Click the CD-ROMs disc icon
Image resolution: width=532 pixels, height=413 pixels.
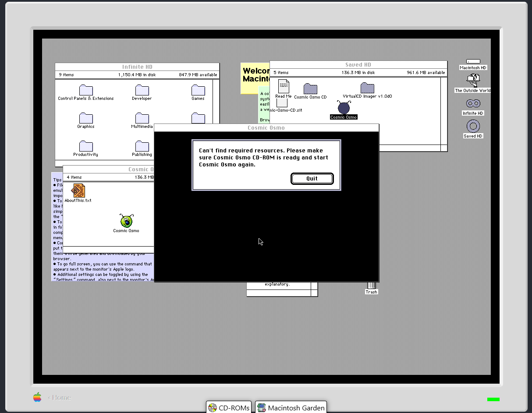pyautogui.click(x=213, y=408)
